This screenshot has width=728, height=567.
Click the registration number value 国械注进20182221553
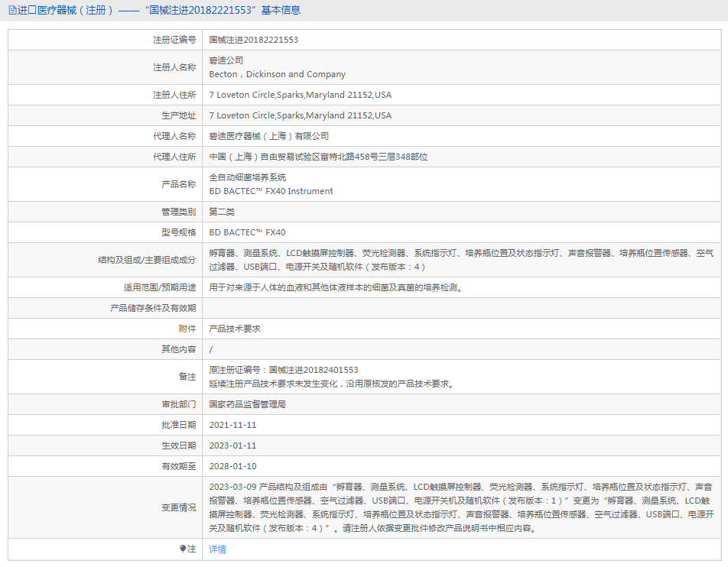253,40
